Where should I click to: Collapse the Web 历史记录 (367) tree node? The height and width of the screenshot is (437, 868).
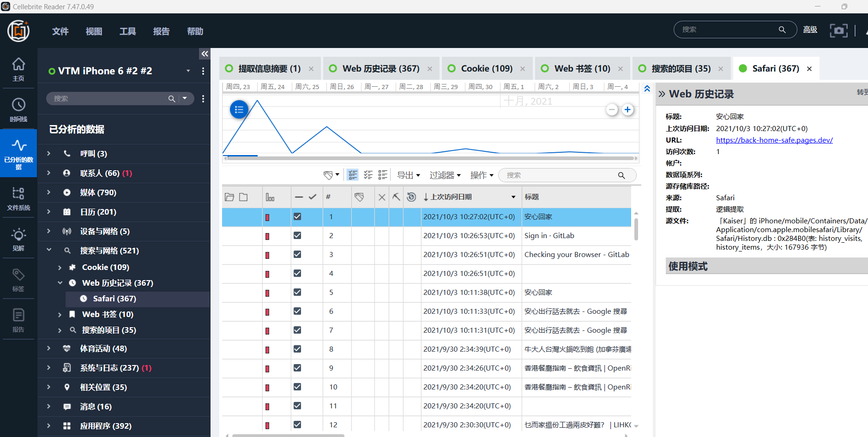click(60, 283)
